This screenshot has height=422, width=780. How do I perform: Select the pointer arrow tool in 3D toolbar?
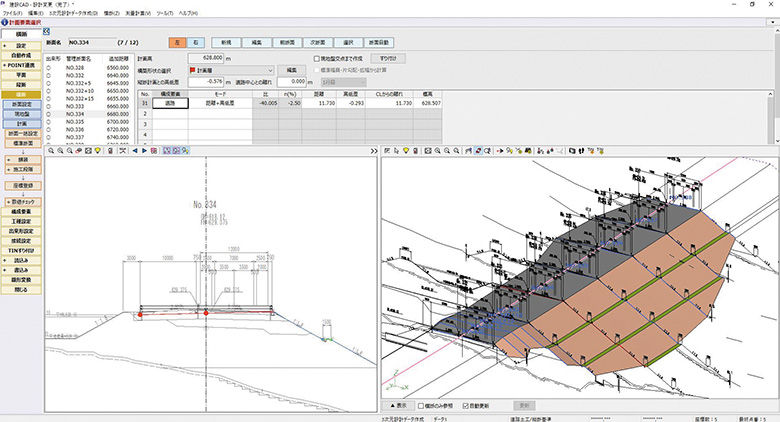tap(396, 150)
